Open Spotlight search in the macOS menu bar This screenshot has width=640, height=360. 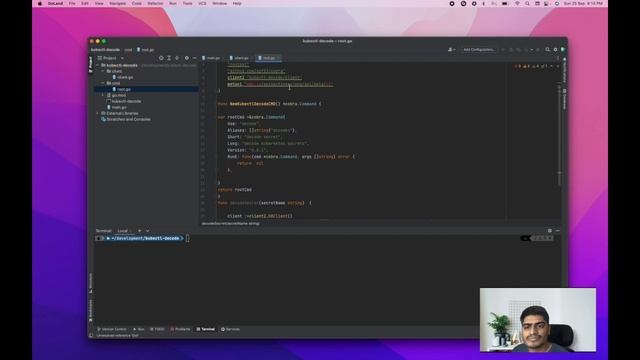pos(527,4)
